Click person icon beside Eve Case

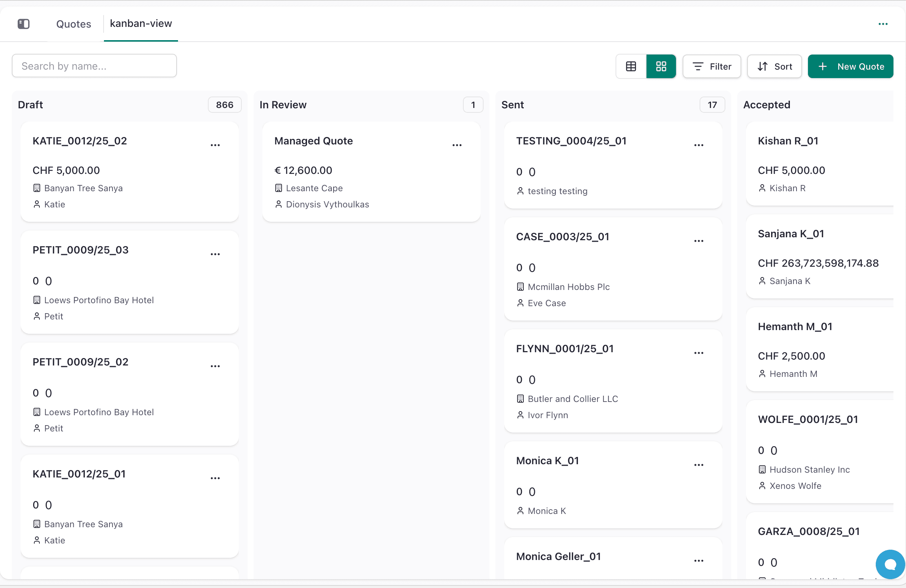[520, 303]
